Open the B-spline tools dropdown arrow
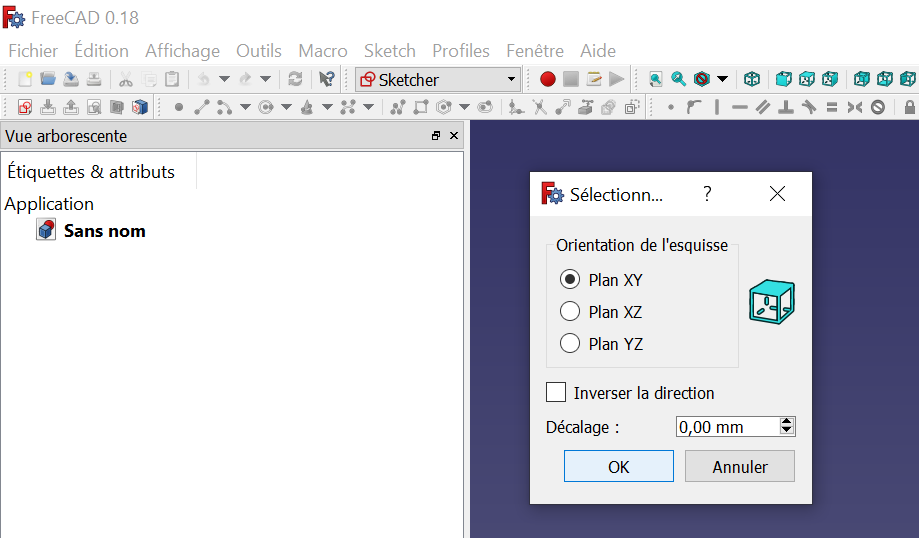This screenshot has width=919, height=538. pos(369,107)
